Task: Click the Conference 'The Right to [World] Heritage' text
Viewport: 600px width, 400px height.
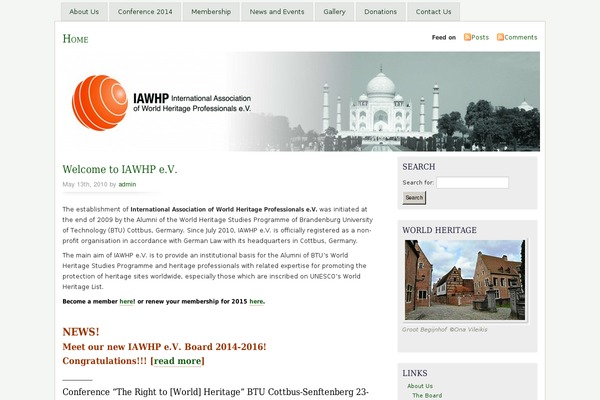Action: (x=215, y=392)
